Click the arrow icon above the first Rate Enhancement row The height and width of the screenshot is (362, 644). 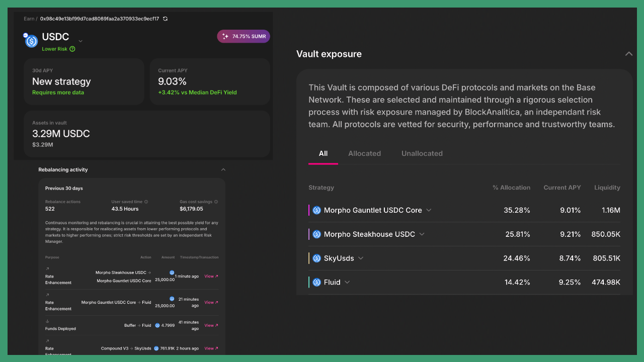point(47,269)
